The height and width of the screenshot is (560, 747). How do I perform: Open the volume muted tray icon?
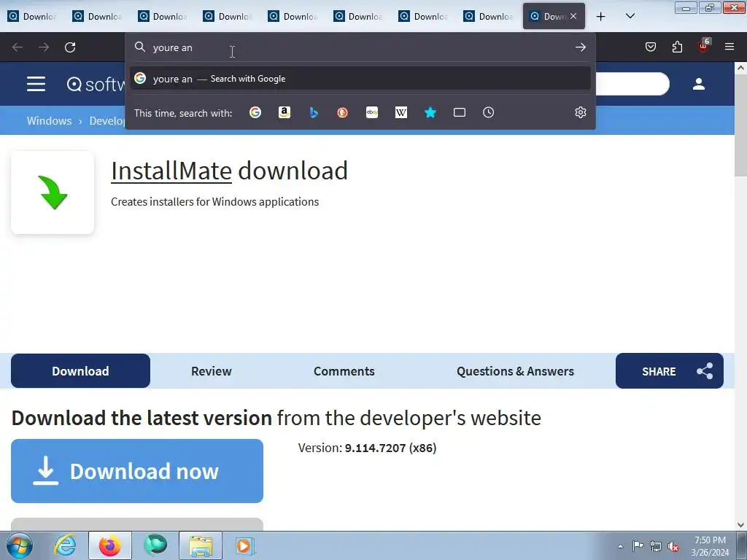coord(673,546)
